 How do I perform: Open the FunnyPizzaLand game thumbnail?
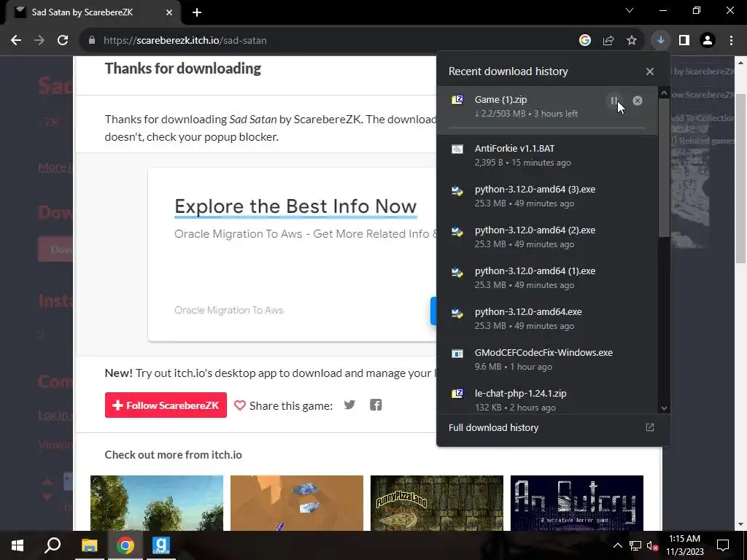pyautogui.click(x=437, y=503)
